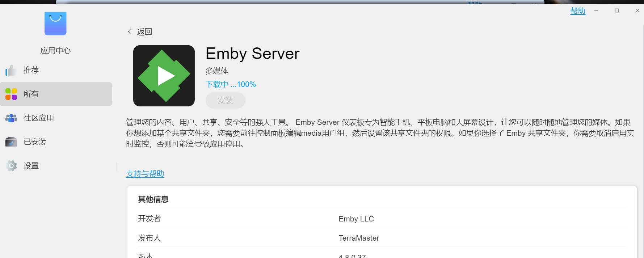Click the four-color squares icon beside 所有

(11, 94)
